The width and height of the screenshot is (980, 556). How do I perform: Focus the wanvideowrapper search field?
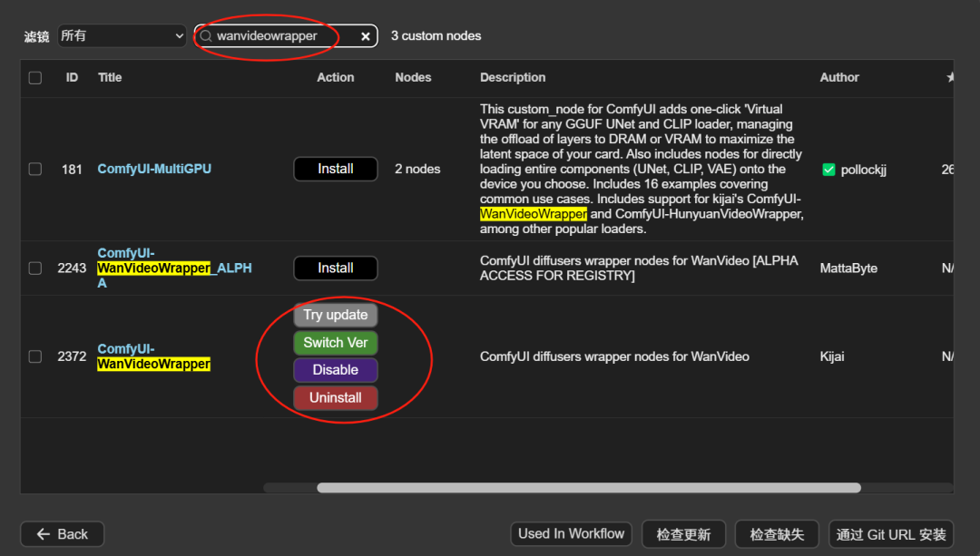coord(281,36)
